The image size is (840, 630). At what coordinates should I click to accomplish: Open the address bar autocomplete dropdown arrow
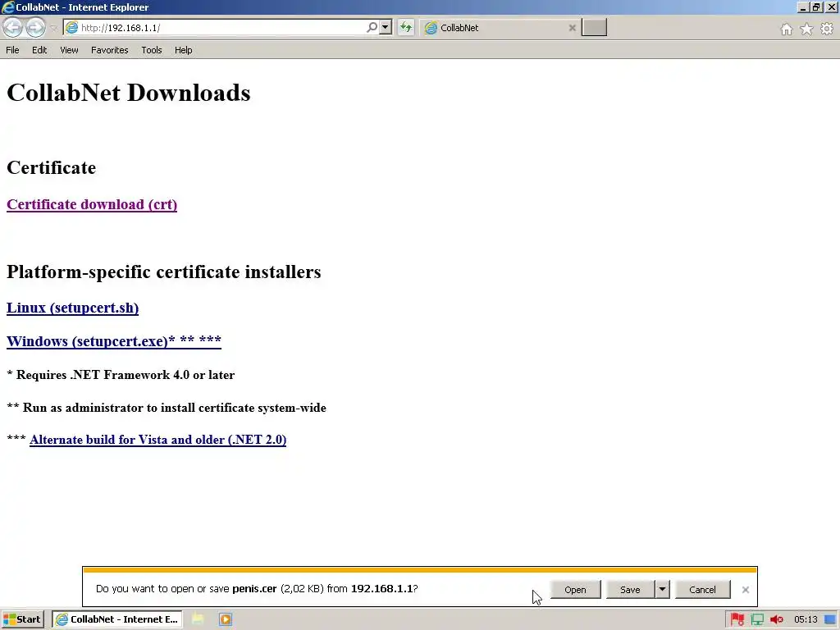click(x=386, y=27)
